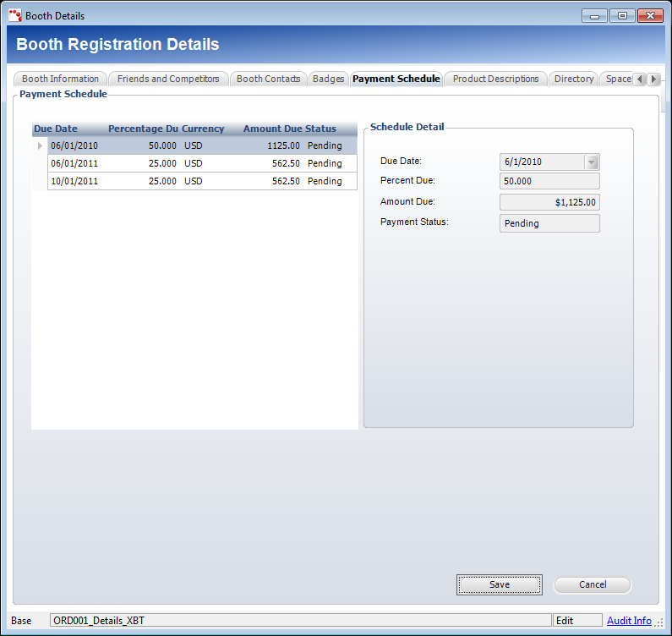Click Pending status in the 06/01/2011 row
Image resolution: width=672 pixels, height=636 pixels.
pyautogui.click(x=325, y=163)
